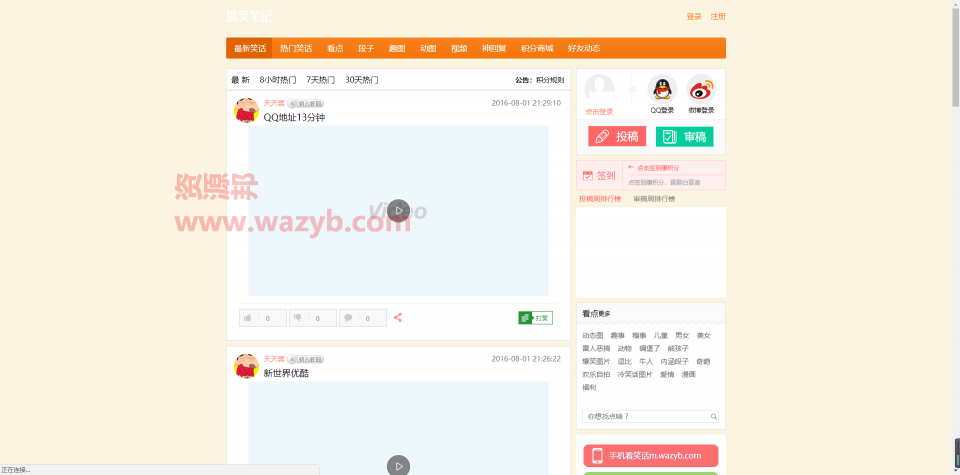Dislike the QQ地址13分钟 post with thumbs-down
The width and height of the screenshot is (960, 475).
313,318
